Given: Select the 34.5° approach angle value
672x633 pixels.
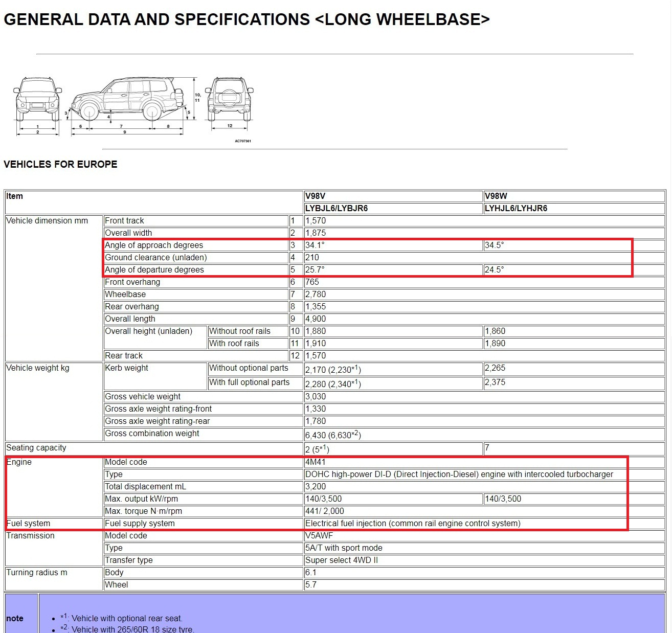Looking at the screenshot, I should [x=494, y=245].
